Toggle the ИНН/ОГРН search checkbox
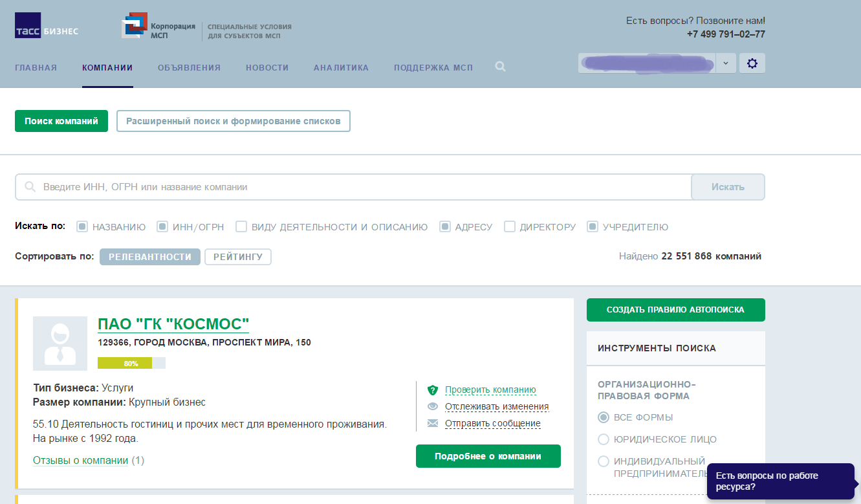Image resolution: width=861 pixels, height=504 pixels. [x=162, y=226]
